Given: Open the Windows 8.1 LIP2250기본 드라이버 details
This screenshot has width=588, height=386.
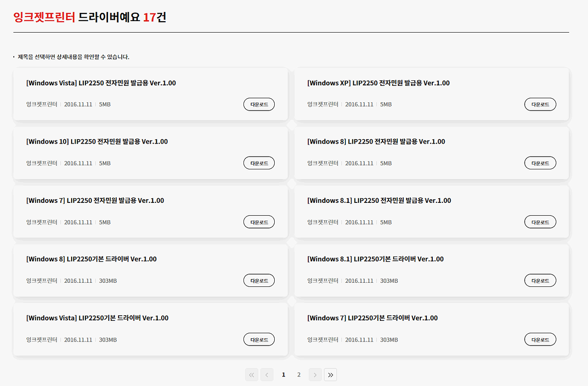Looking at the screenshot, I should pos(375,259).
